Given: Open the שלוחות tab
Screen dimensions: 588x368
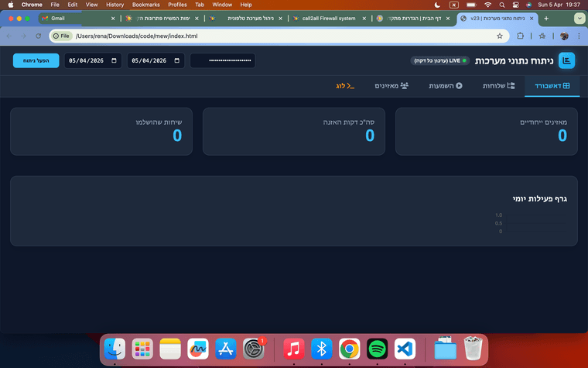Looking at the screenshot, I should [498, 86].
